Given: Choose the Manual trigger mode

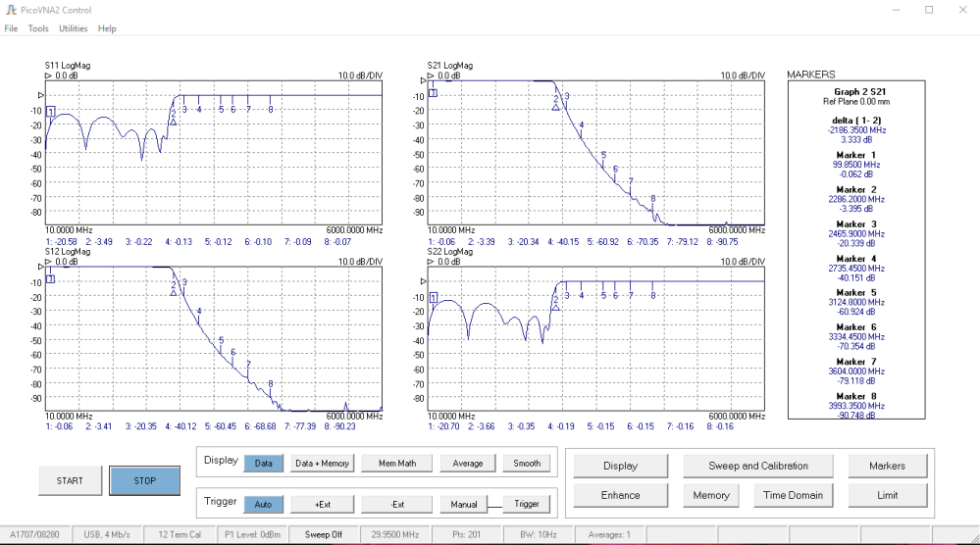Looking at the screenshot, I should 464,504.
